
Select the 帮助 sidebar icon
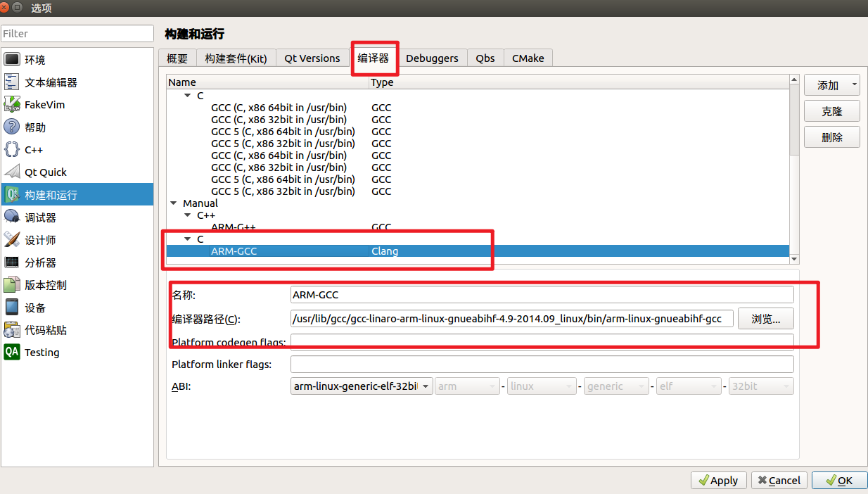click(x=13, y=127)
